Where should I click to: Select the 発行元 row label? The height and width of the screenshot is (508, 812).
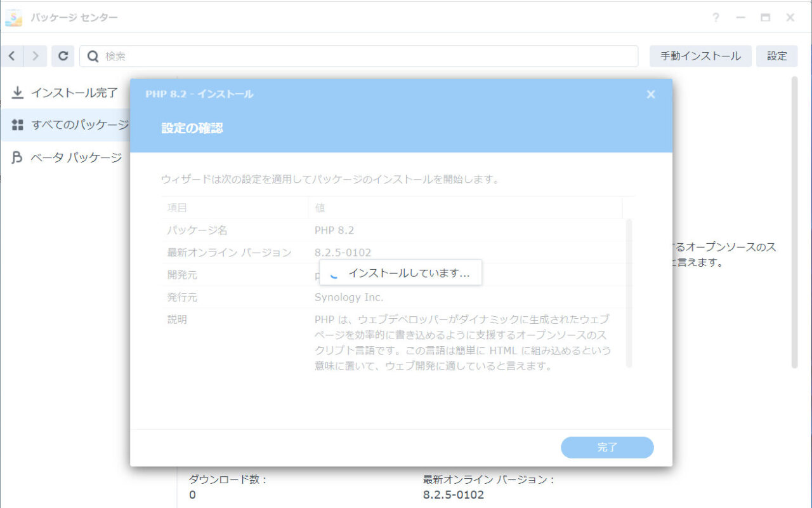point(182,297)
